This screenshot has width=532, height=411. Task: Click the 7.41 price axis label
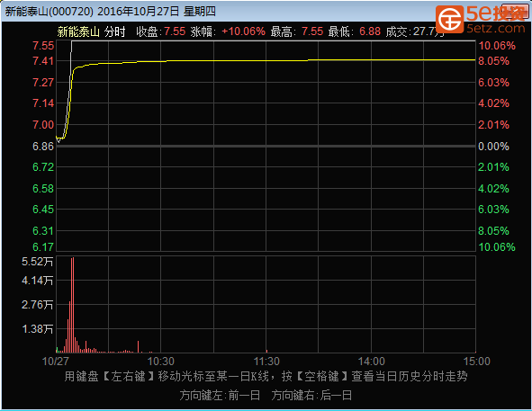point(43,61)
